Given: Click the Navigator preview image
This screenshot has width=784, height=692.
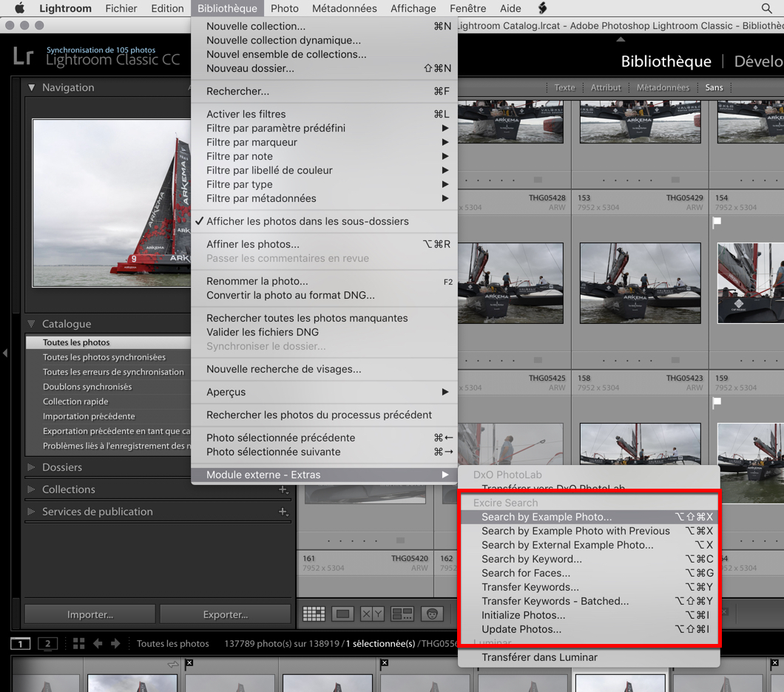Looking at the screenshot, I should click(x=112, y=203).
